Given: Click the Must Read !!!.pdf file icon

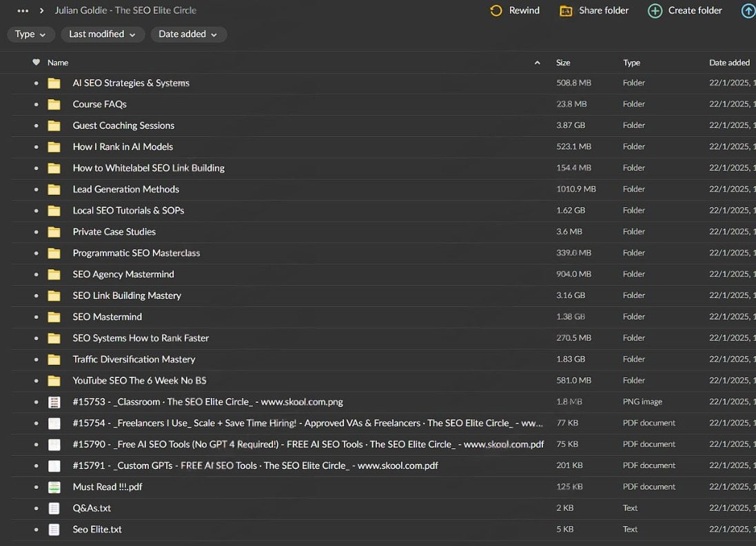Looking at the screenshot, I should point(54,487).
